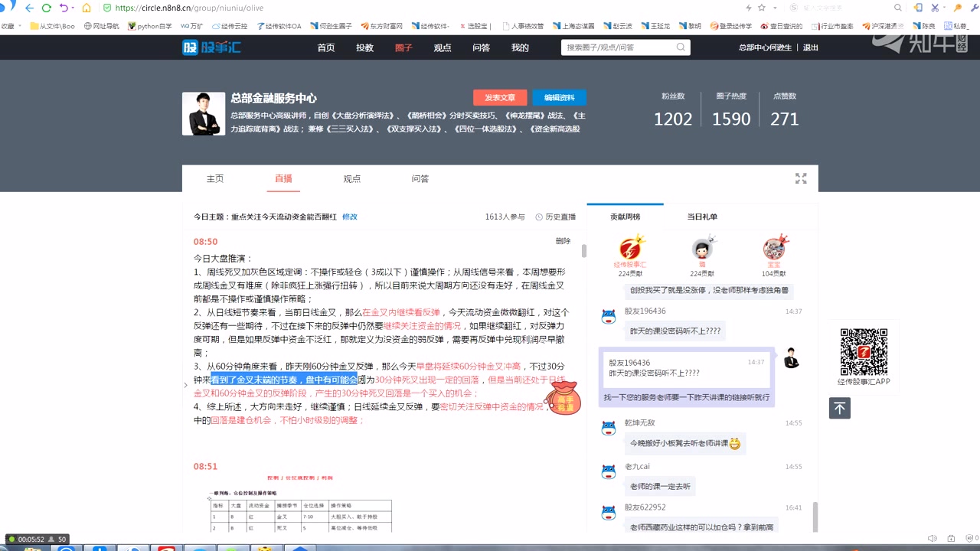Image resolution: width=980 pixels, height=551 pixels.
Task: Click the avatar of 股友622952
Action: [609, 512]
